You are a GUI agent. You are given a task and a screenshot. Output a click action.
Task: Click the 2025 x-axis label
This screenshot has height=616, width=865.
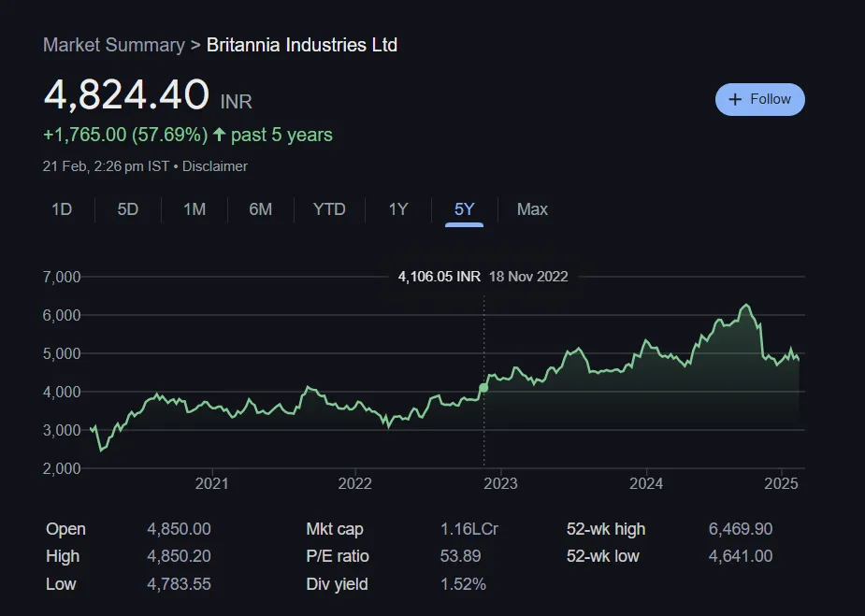[x=781, y=483]
